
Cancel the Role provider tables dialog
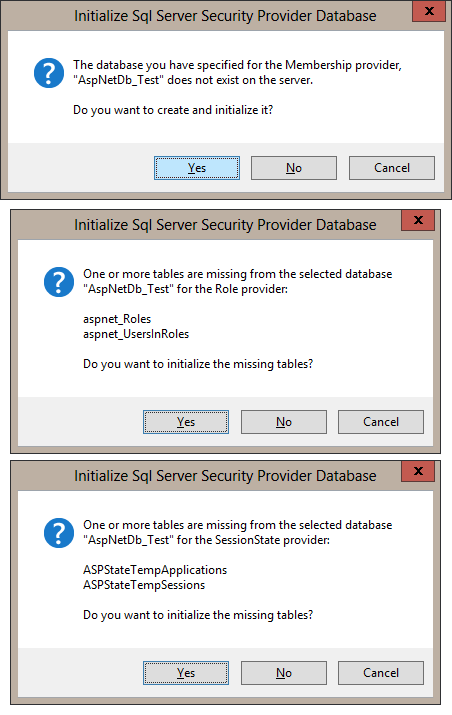[x=381, y=422]
